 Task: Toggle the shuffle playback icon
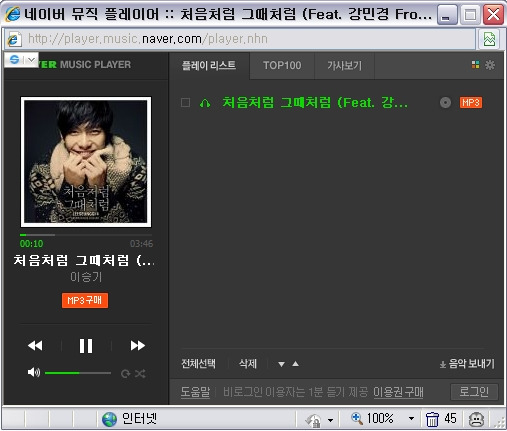point(140,374)
